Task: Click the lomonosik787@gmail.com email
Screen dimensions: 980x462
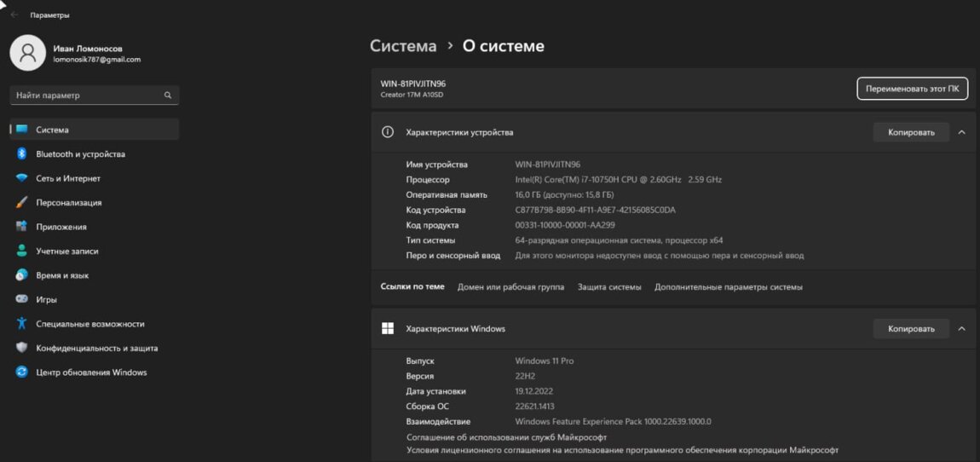Action: point(97,60)
